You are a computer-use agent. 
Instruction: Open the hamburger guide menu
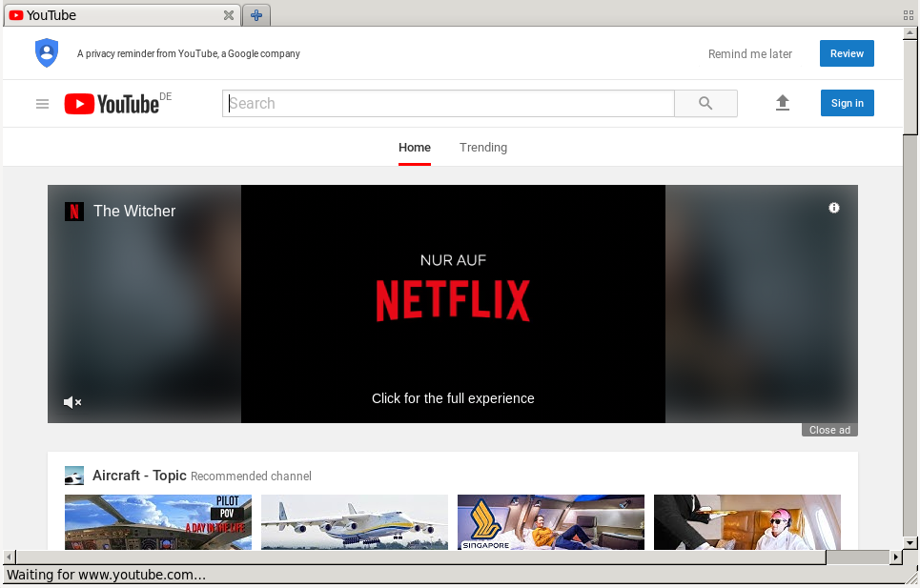tap(42, 104)
